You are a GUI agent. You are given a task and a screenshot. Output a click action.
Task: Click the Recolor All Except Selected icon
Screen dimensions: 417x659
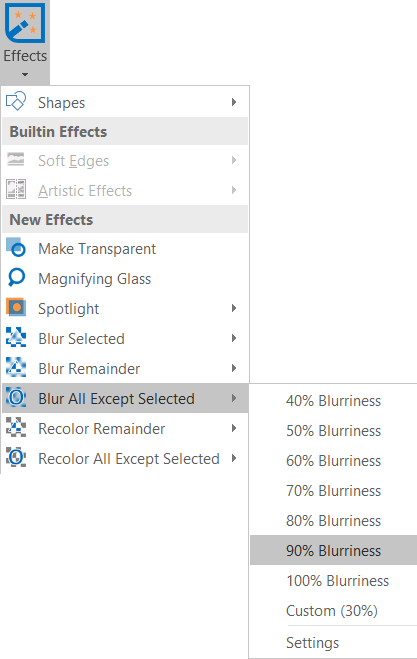pyautogui.click(x=16, y=457)
